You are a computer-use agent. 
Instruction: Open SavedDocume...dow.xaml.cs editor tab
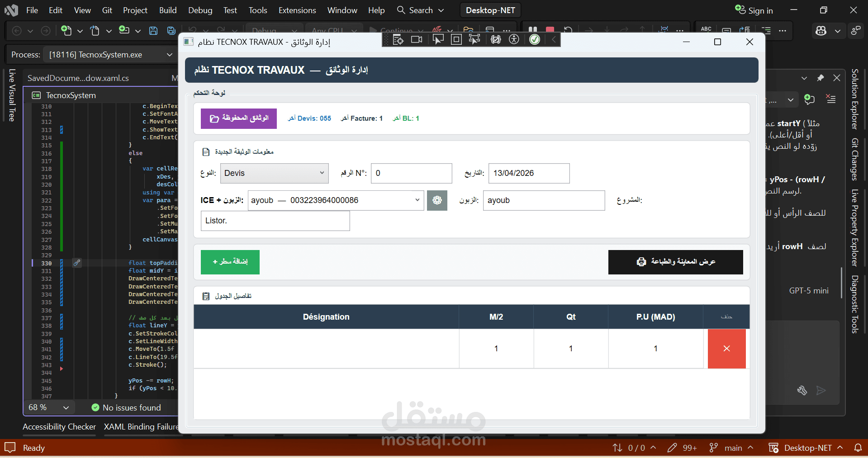pyautogui.click(x=78, y=78)
